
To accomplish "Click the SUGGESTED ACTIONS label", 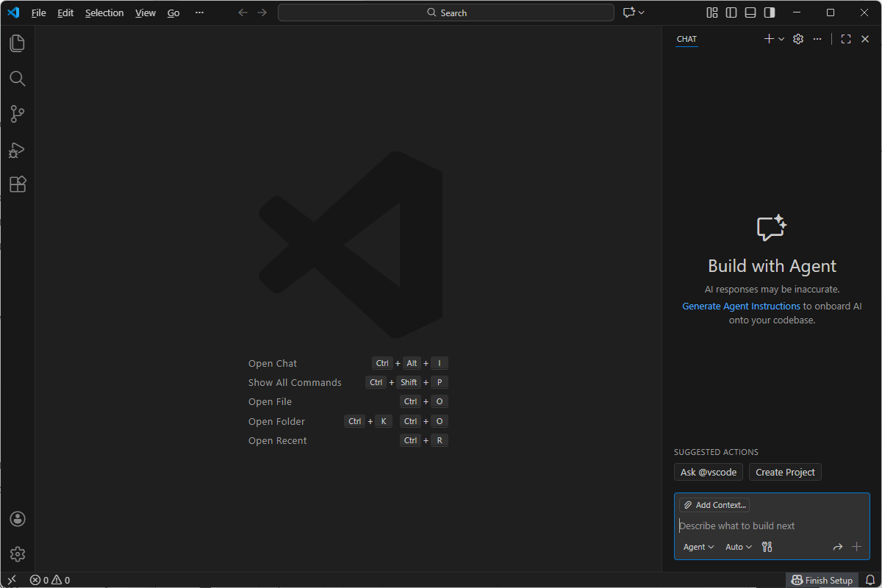I will click(x=716, y=452).
